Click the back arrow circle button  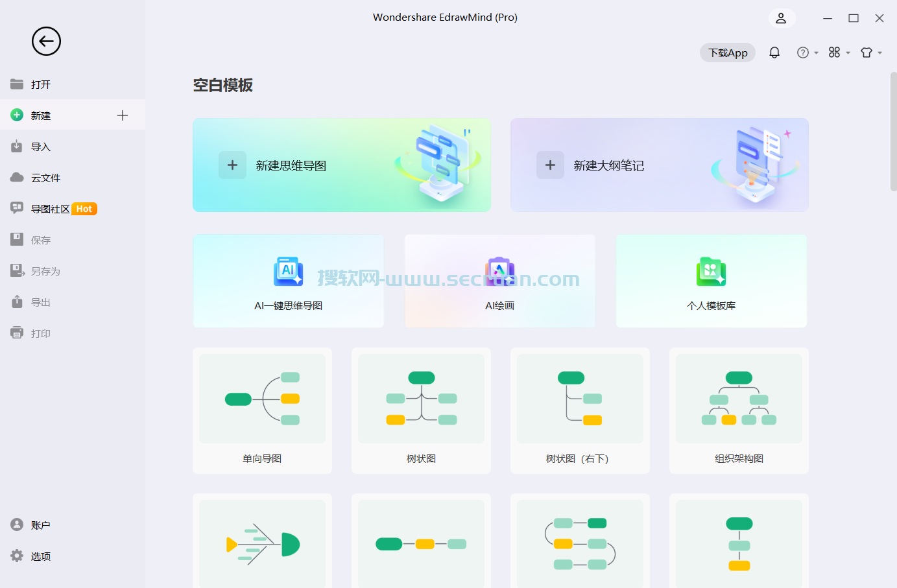[x=46, y=41]
